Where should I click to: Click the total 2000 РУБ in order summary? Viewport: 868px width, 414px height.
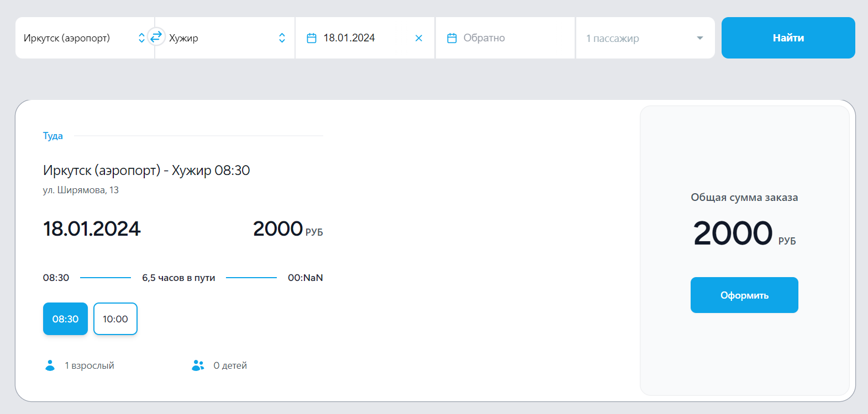tap(744, 233)
